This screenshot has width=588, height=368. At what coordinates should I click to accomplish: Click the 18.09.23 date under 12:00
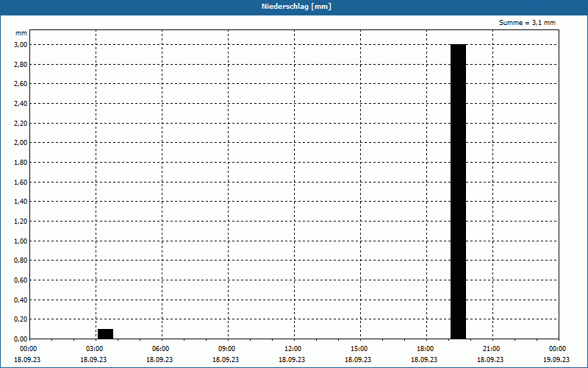coord(292,360)
